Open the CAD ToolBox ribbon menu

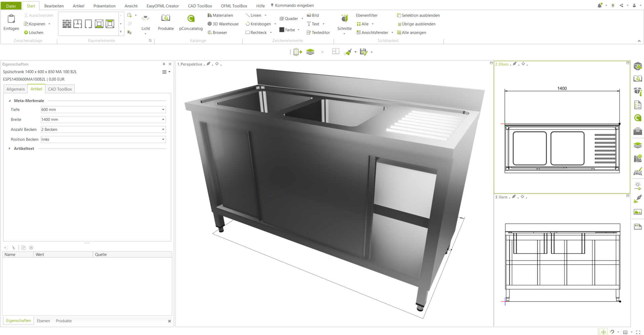tap(200, 6)
